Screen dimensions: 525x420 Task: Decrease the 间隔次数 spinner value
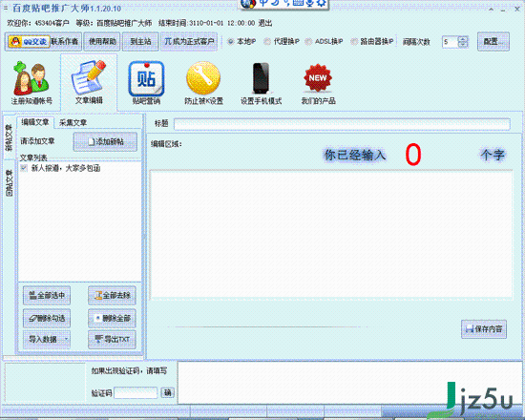pos(463,45)
